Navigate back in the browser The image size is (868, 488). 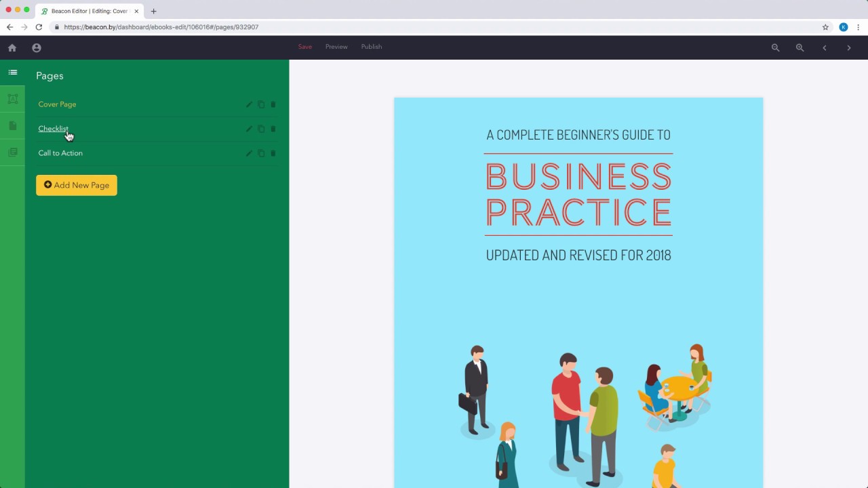point(9,27)
